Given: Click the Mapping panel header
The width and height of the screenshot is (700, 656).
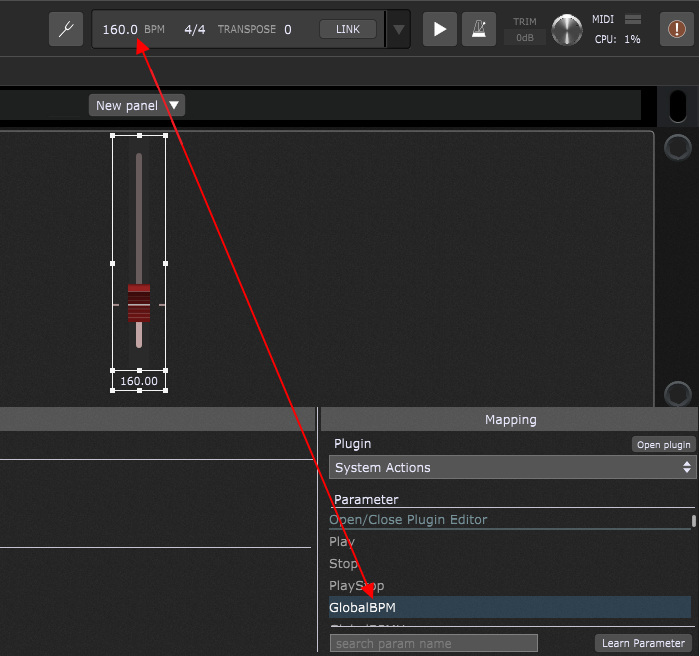Looking at the screenshot, I should coord(509,419).
